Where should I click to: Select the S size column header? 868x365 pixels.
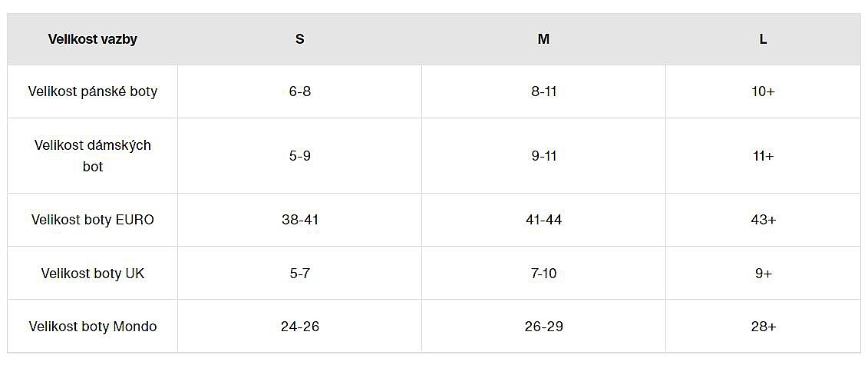[299, 39]
